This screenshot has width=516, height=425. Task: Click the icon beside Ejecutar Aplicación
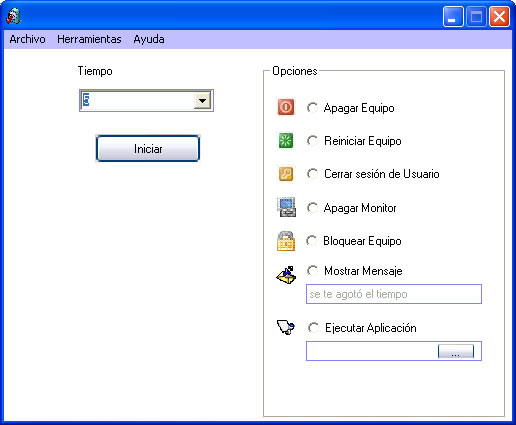tap(286, 327)
